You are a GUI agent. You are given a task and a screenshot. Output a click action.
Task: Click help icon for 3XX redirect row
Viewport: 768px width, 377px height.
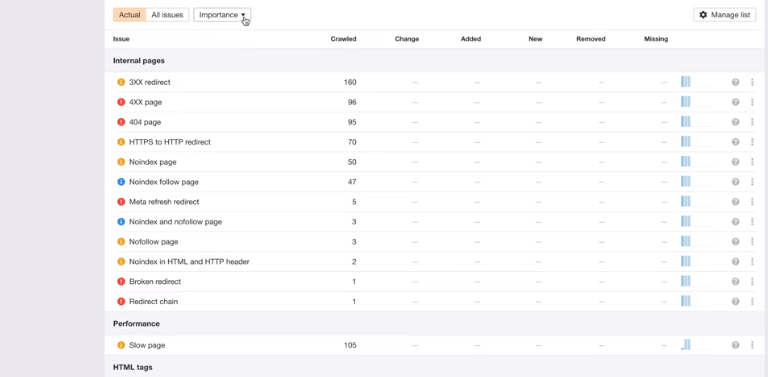point(735,82)
